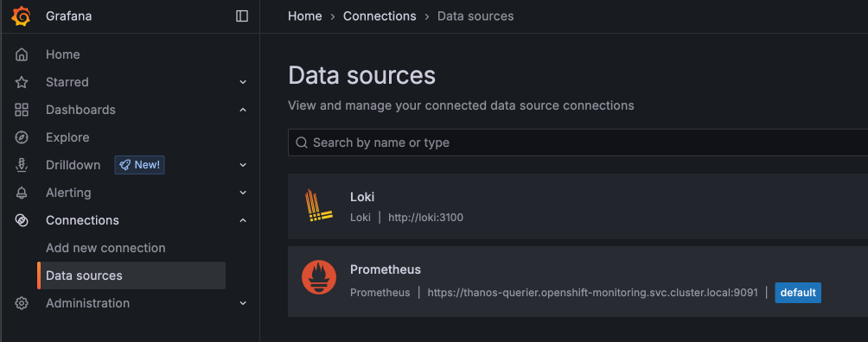868x342 pixels.
Task: Click the Loki type label under the name
Action: tap(361, 218)
